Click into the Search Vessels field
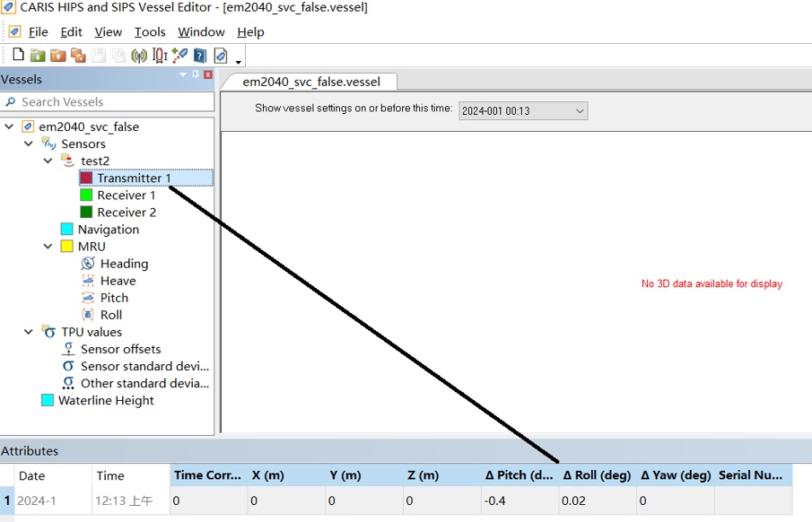Screen dimensions: 812x522 coord(107,102)
